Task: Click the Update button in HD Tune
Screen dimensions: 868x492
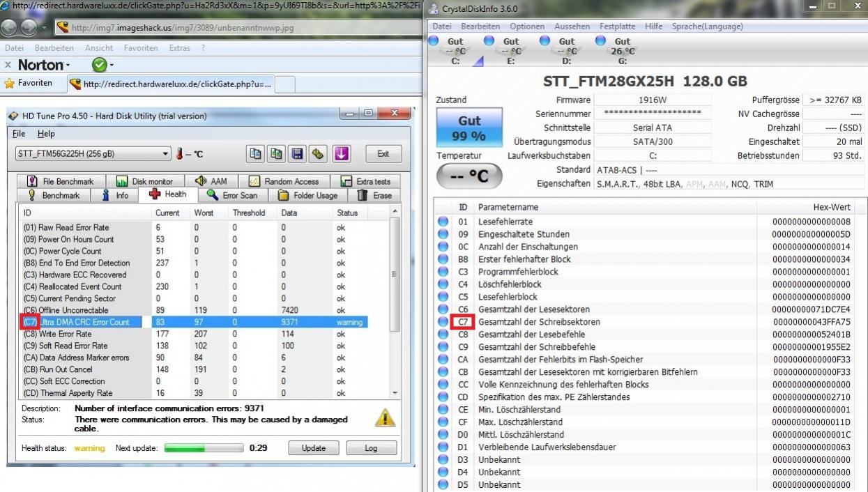Action: pyautogui.click(x=314, y=448)
